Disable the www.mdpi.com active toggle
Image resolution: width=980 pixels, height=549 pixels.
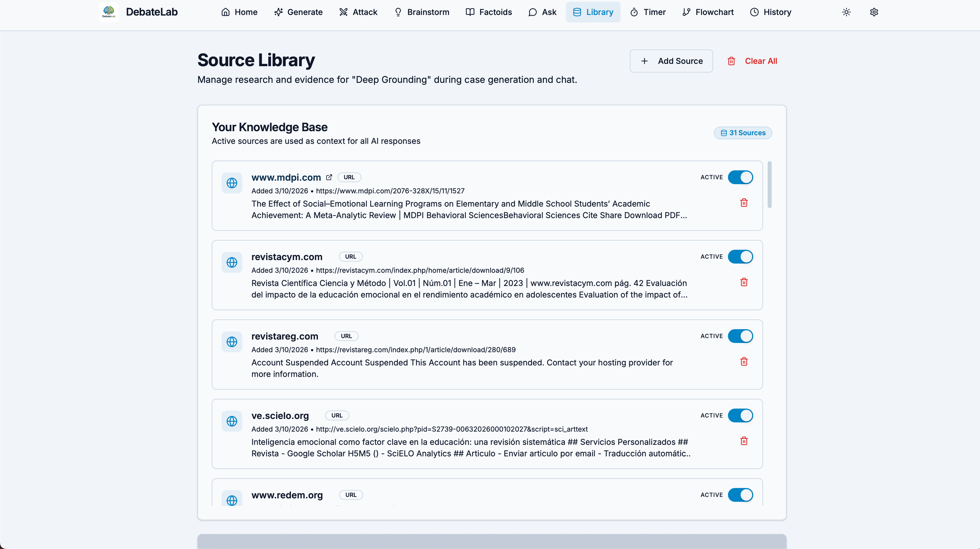point(740,177)
